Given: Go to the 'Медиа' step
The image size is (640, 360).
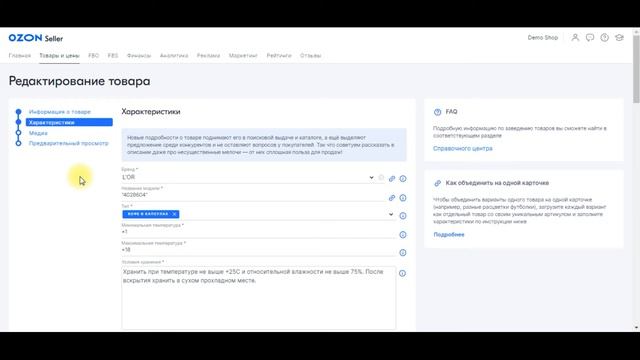Looking at the screenshot, I should point(38,133).
